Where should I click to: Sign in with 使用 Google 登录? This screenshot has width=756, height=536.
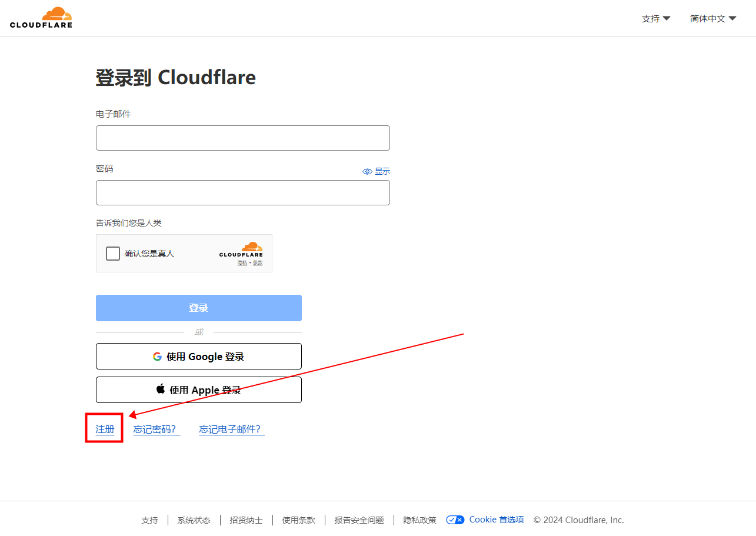tap(199, 356)
